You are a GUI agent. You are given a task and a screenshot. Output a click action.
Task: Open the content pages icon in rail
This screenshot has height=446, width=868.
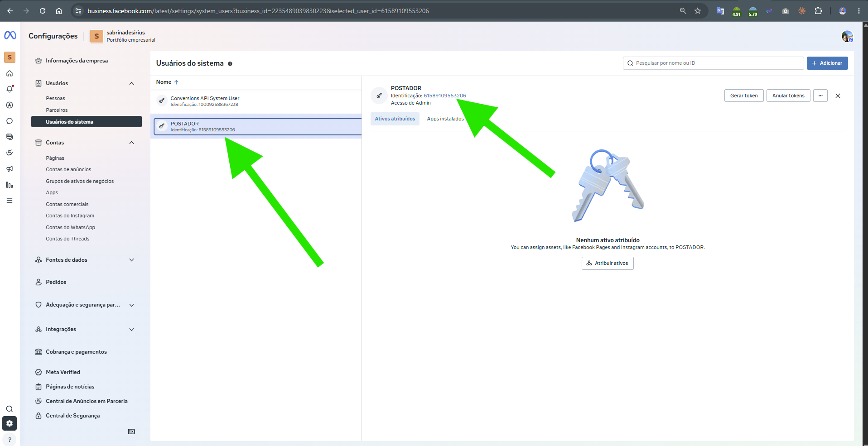(x=10, y=137)
